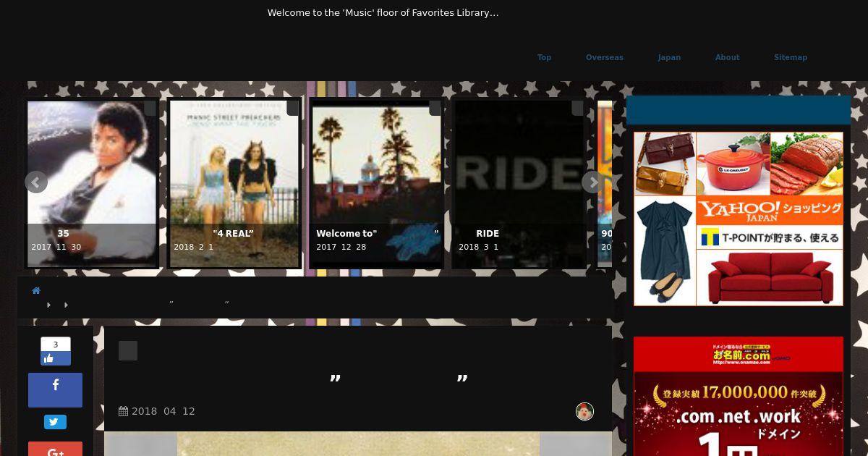Click the "35" card title text

pos(63,233)
